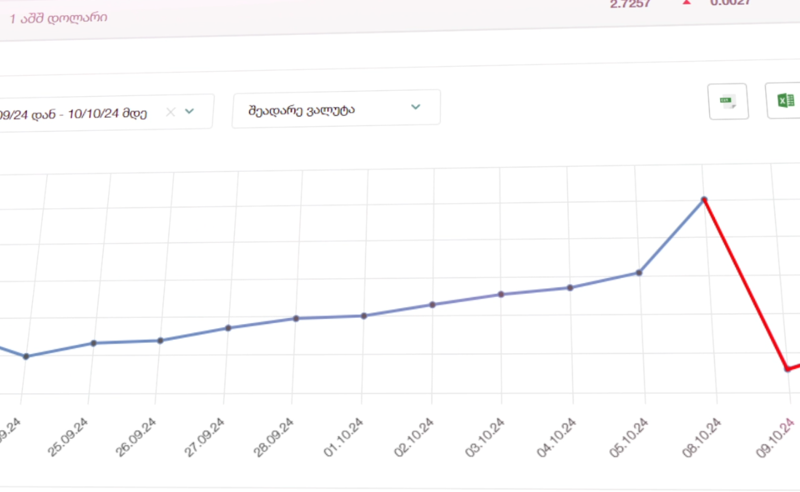
Task: Click the red 09.10.24 axis label
Action: coord(776,437)
